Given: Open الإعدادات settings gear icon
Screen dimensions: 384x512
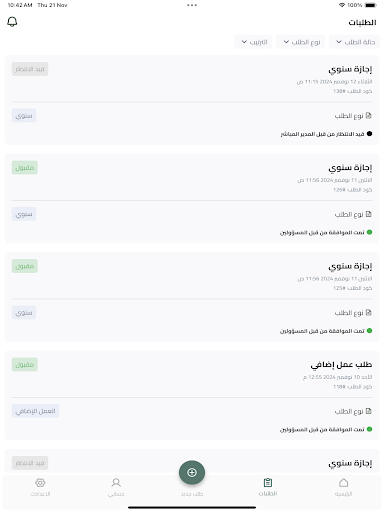Looking at the screenshot, I should [40, 483].
